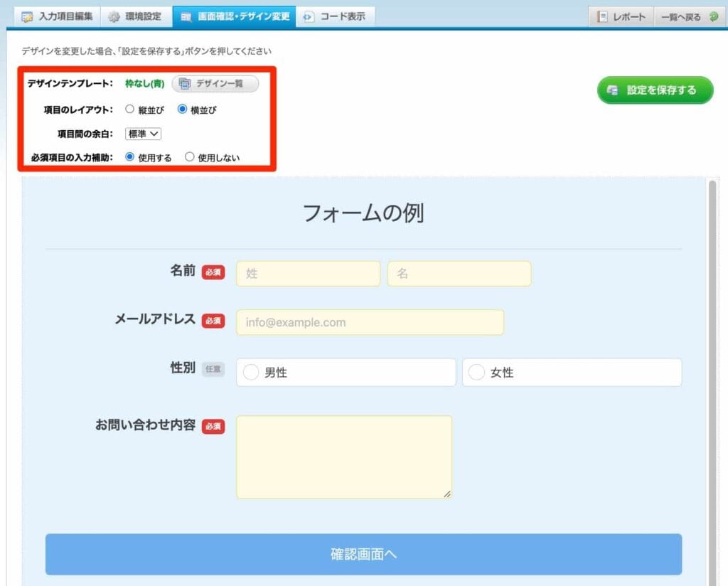Click the green circular icon beside 一覧へ戻る

click(x=713, y=15)
